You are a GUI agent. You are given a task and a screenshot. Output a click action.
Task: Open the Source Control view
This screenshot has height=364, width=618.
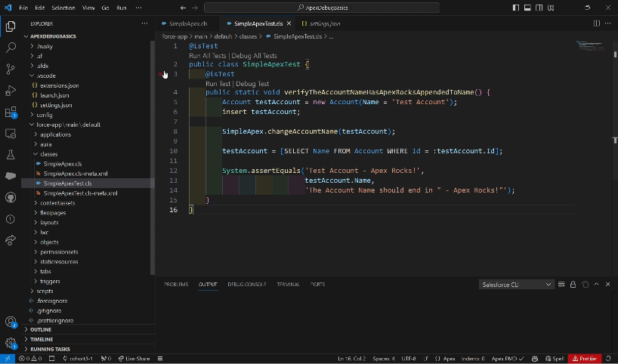tap(11, 69)
